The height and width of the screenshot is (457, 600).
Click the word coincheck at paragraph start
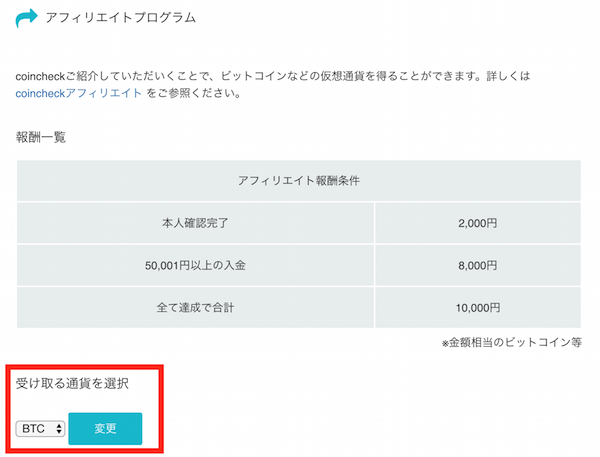point(40,76)
